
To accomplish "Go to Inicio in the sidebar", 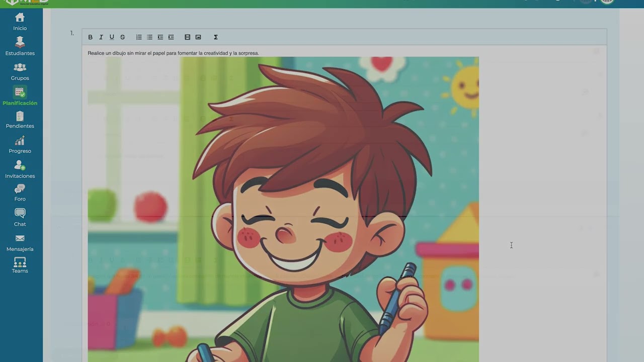I will tap(20, 22).
